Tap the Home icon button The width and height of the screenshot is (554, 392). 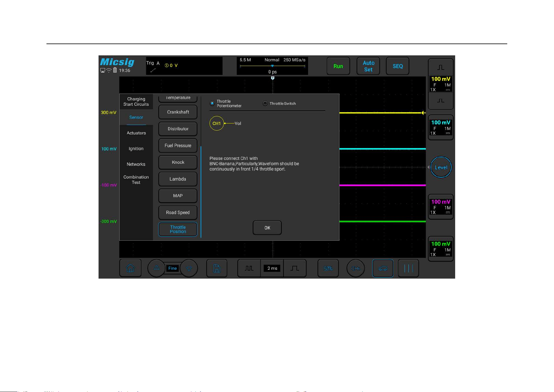[130, 268]
